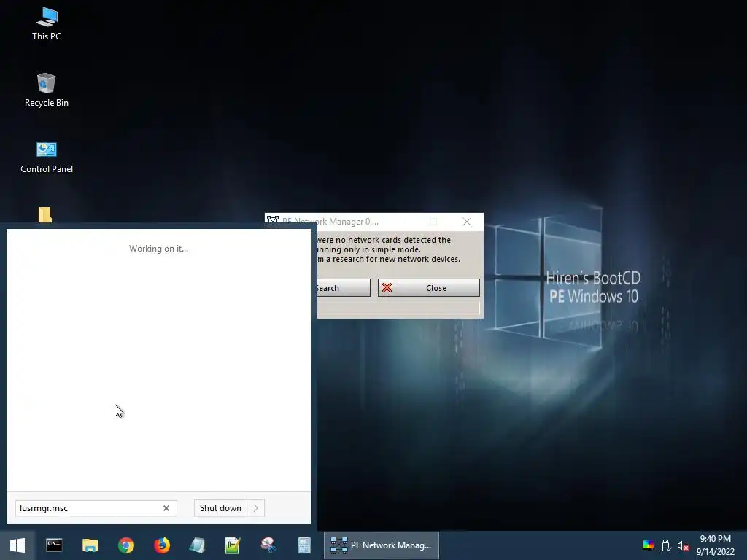Expand the Shut down options arrow

click(x=256, y=508)
